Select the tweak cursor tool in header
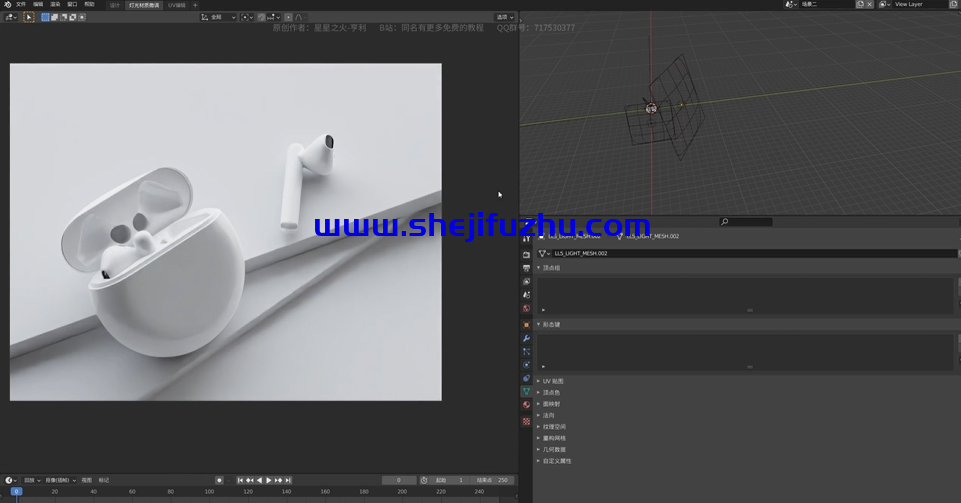961x503 pixels. (29, 17)
